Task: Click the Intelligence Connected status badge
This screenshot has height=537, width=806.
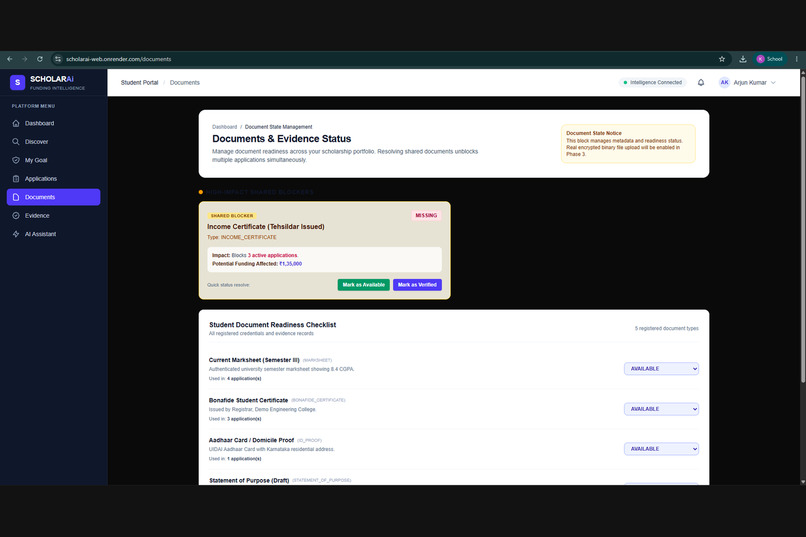Action: (x=652, y=83)
